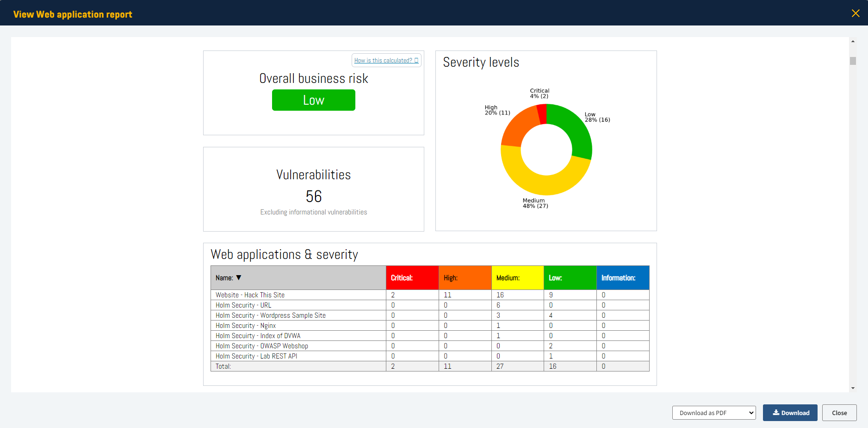
Task: Click the external link icon beside 'How is this calculated?'
Action: [x=416, y=60]
